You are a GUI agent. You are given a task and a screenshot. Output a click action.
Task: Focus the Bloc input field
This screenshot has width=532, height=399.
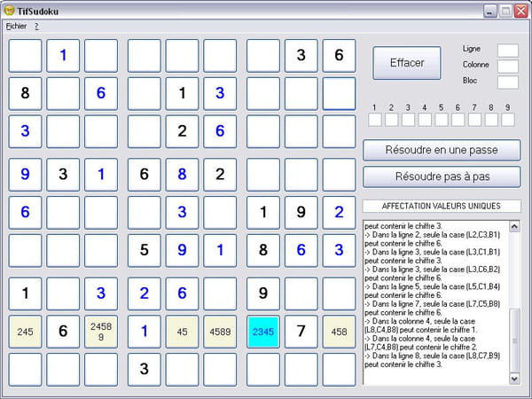coord(508,82)
